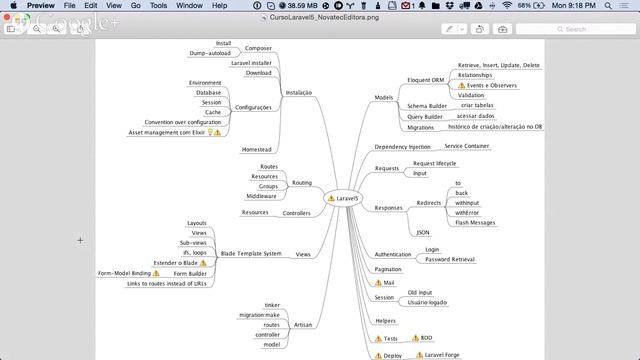Open the Edit menu

[91, 6]
